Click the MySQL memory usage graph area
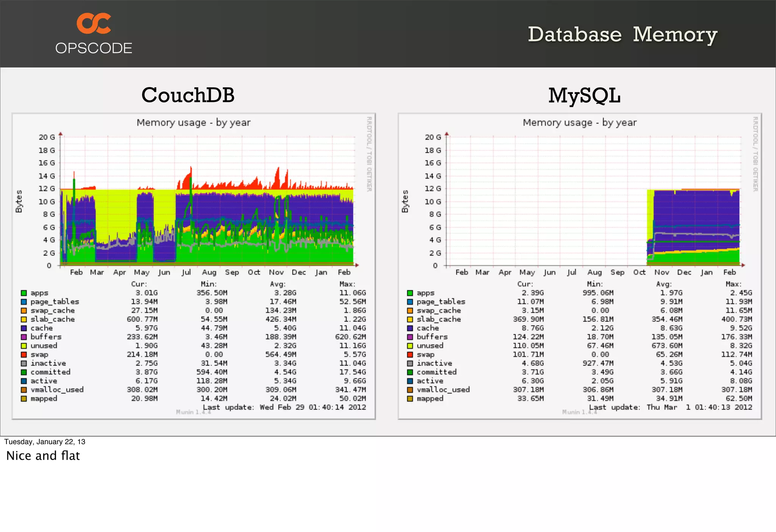776x532 pixels. [x=594, y=201]
